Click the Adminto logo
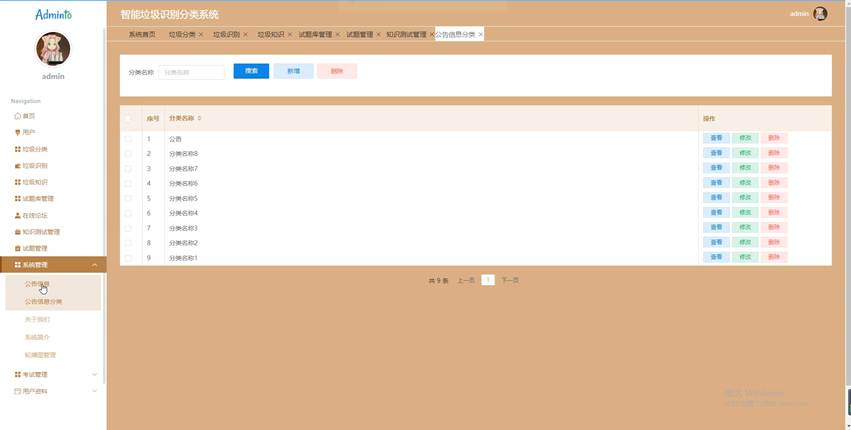The height and width of the screenshot is (430, 851). [x=53, y=14]
